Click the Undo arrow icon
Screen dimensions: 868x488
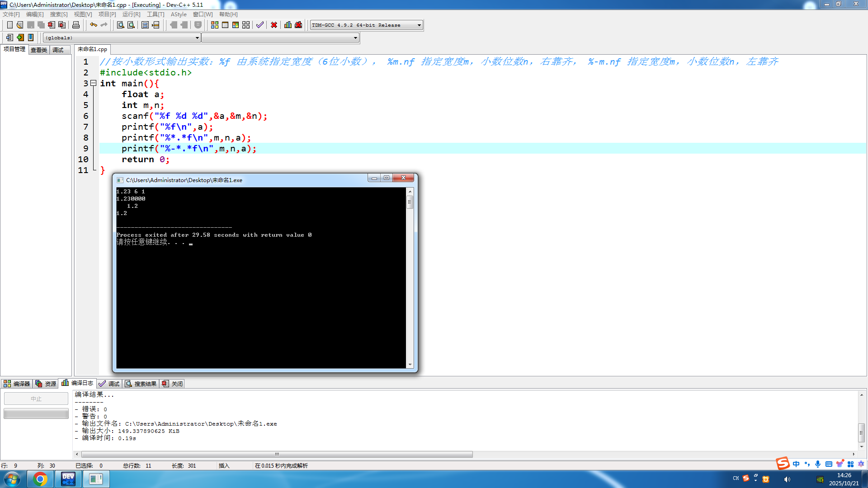click(93, 25)
